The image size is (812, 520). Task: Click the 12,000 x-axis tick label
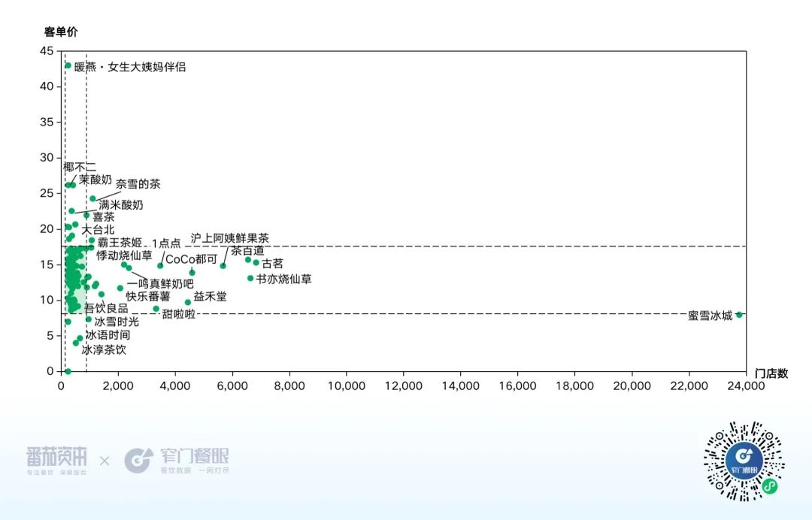coord(404,386)
